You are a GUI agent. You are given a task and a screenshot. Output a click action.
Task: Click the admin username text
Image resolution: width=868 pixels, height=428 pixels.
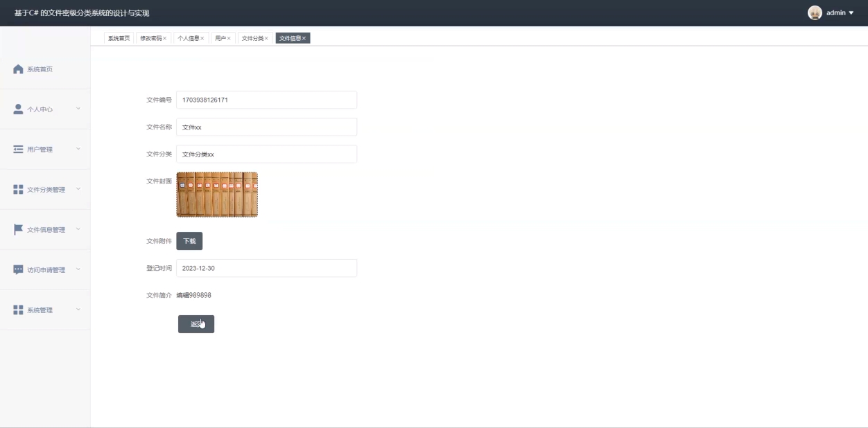pyautogui.click(x=836, y=13)
